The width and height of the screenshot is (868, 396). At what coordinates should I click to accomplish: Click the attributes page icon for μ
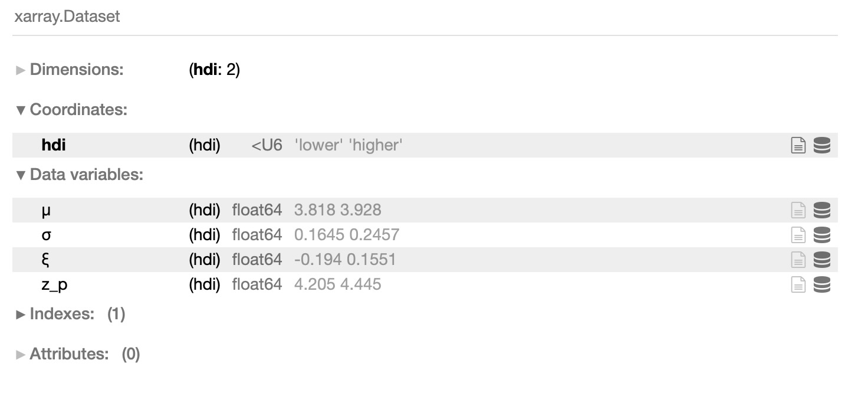coord(797,210)
